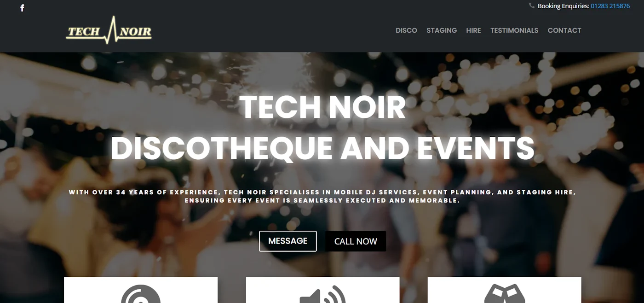
Task: Select the clinking glasses icon card
Action: pos(505,290)
